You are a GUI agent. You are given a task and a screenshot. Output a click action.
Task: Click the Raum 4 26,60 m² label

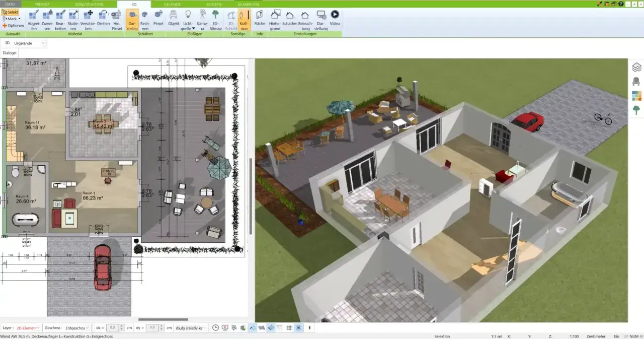coord(26,199)
